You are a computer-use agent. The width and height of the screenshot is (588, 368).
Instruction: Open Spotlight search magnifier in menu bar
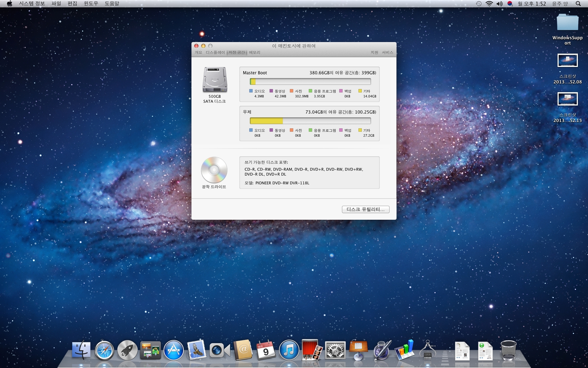(578, 4)
